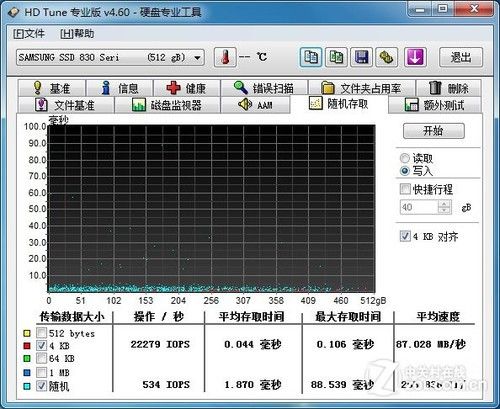Expand the SAMSUNG SSD 830 drive dropdown
Viewport: 500px width, 409px height.
pyautogui.click(x=110, y=57)
